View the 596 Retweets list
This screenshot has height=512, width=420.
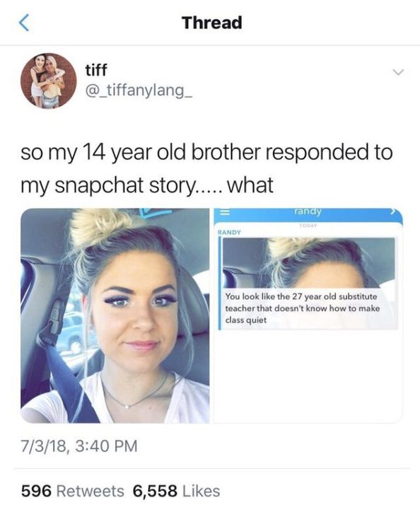click(x=73, y=491)
